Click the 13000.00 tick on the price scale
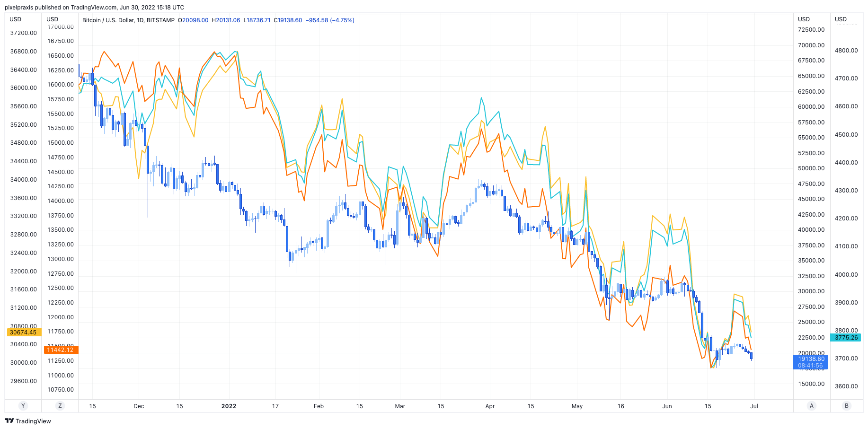 pyautogui.click(x=61, y=259)
